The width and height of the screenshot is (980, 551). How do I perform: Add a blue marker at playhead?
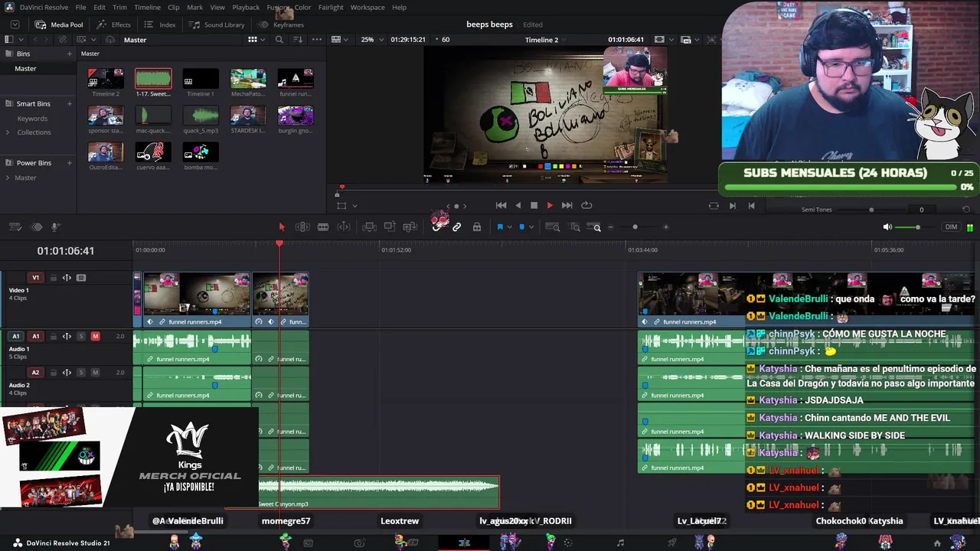[x=522, y=227]
